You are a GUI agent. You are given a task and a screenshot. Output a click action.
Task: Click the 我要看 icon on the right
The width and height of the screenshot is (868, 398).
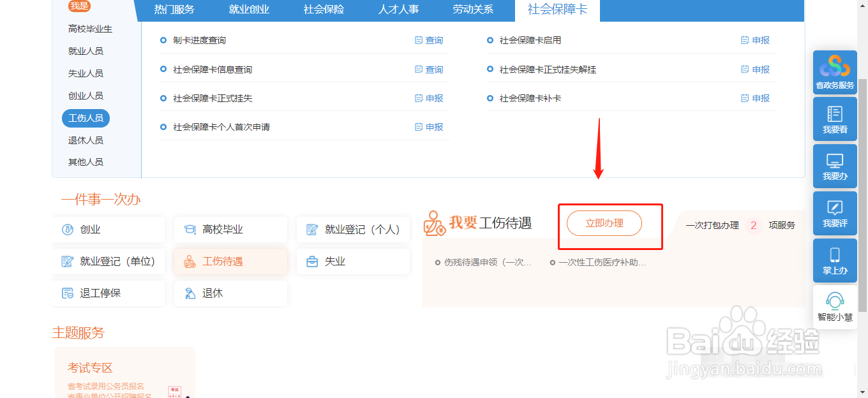(834, 119)
